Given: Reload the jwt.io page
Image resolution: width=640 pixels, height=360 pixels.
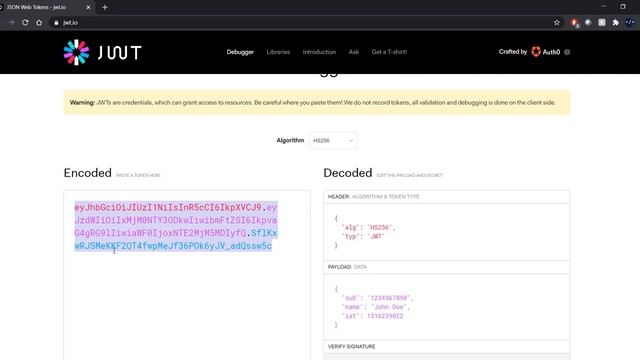Looking at the screenshot, I should pos(25,22).
